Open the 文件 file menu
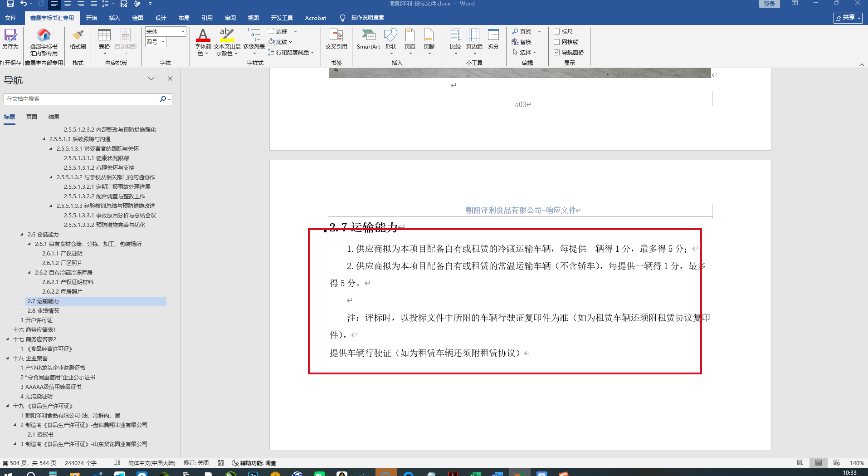Viewport: 868px width, 476px height. tap(10, 18)
